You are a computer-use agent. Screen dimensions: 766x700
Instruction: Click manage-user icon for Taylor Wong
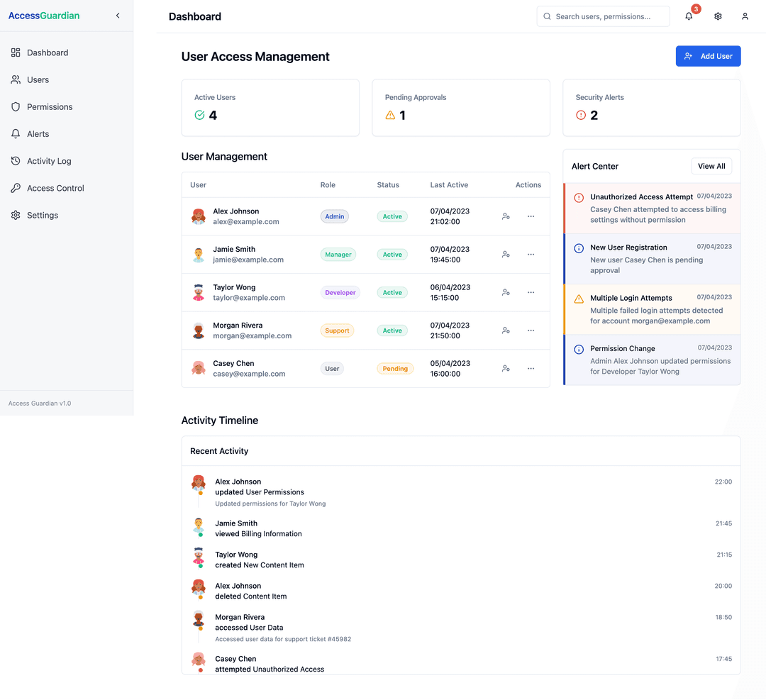click(506, 292)
